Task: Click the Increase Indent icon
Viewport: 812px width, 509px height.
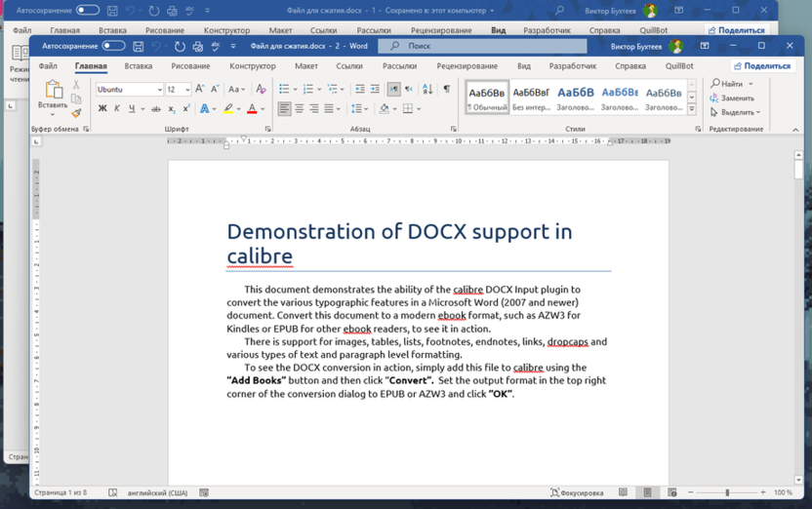Action: coord(375,89)
